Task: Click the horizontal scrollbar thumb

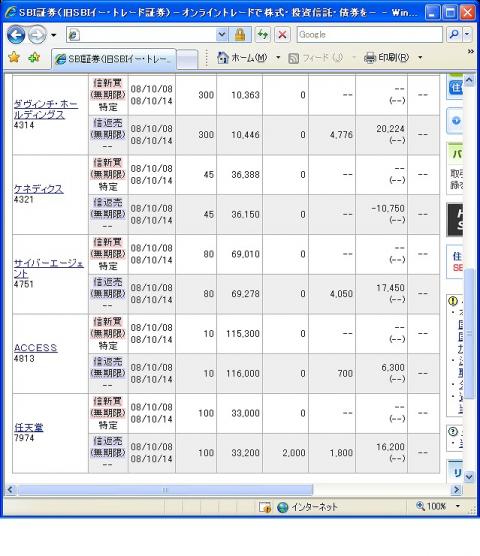Action: [165, 490]
